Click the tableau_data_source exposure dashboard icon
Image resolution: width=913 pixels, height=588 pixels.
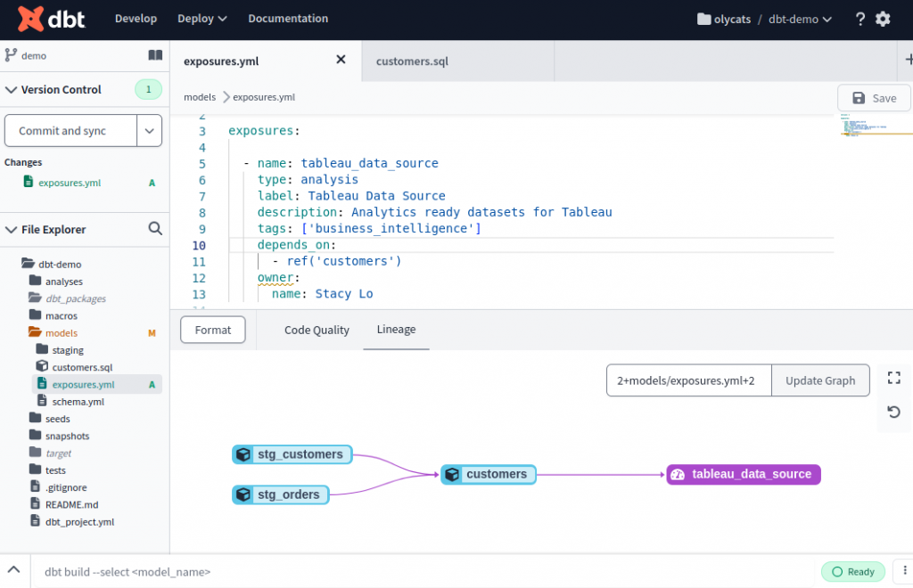[678, 474]
